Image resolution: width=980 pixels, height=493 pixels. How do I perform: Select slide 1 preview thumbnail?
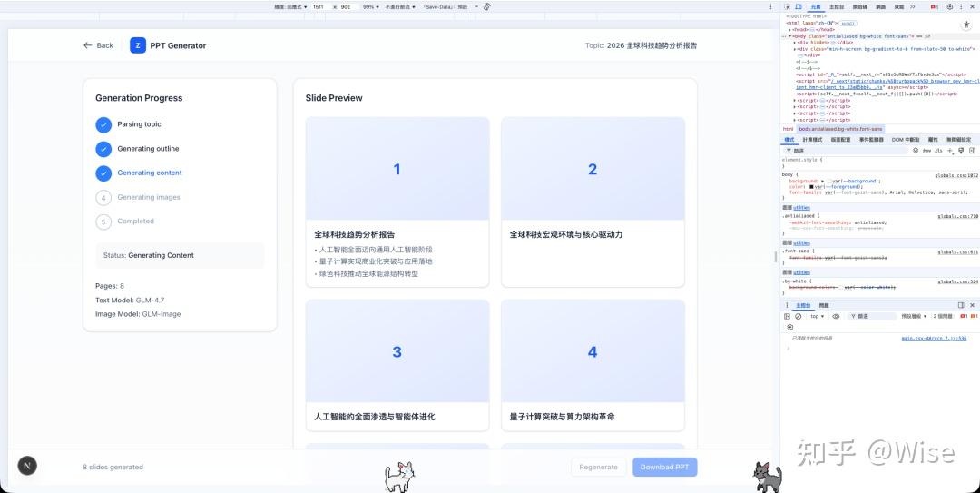pyautogui.click(x=397, y=169)
